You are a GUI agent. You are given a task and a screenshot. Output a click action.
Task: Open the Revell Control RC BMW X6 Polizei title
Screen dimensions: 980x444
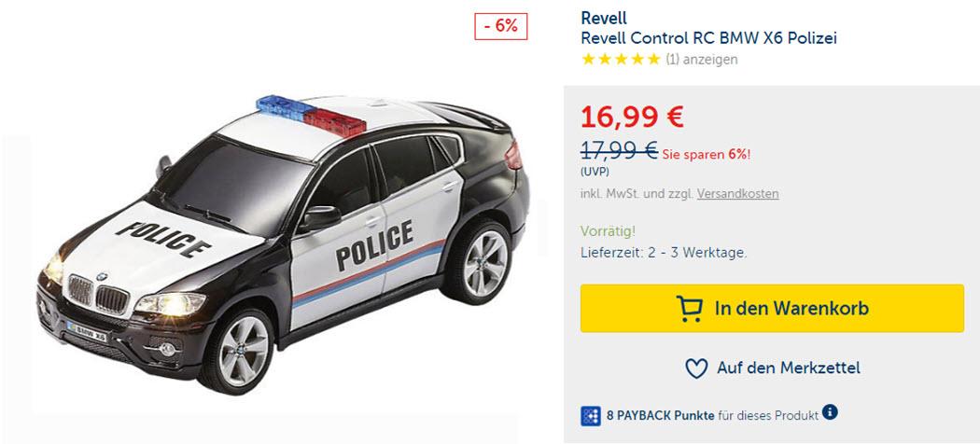[708, 38]
